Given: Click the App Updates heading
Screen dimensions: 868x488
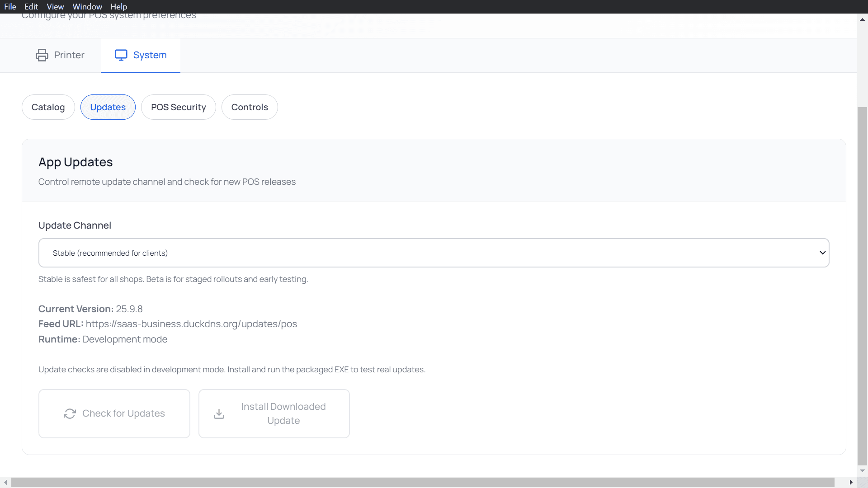Looking at the screenshot, I should (x=75, y=162).
